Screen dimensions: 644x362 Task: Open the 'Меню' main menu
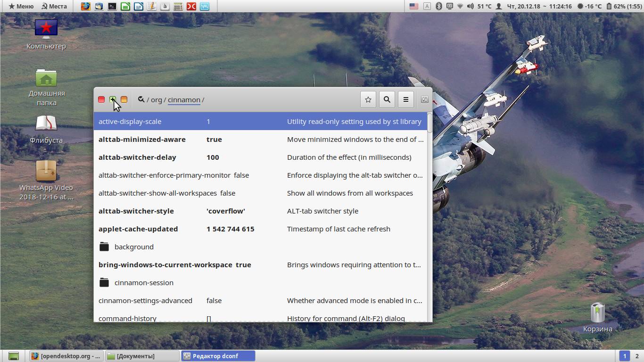(x=21, y=6)
